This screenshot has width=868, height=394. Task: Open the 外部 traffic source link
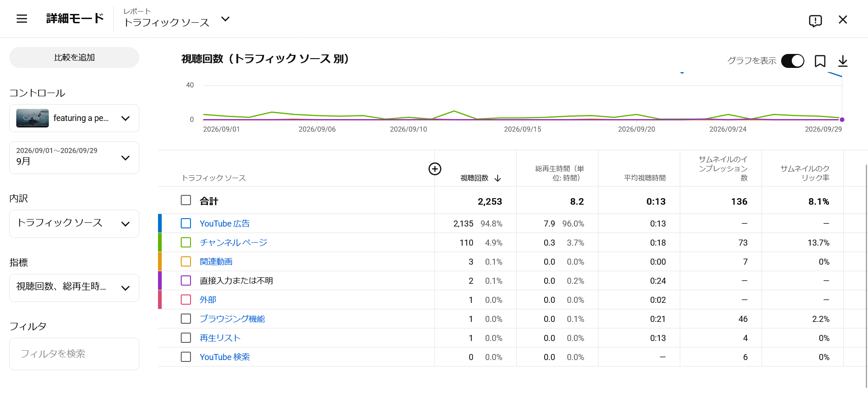(208, 300)
